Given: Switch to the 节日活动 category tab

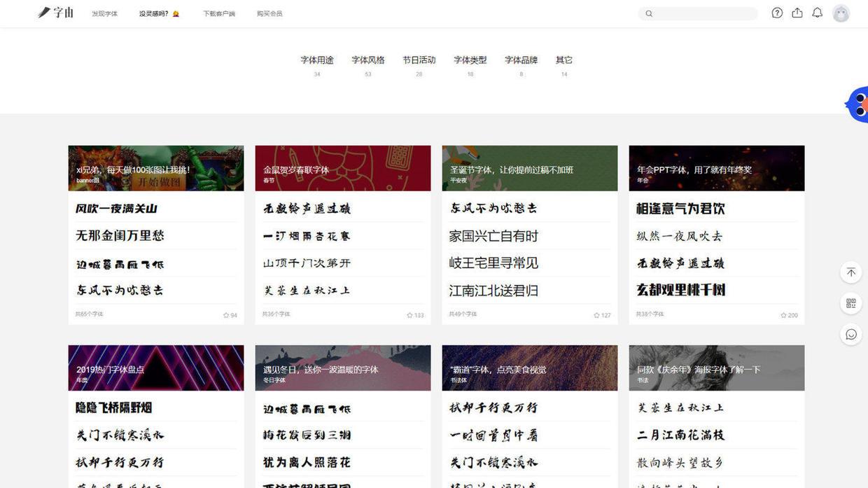Looking at the screenshot, I should [419, 60].
